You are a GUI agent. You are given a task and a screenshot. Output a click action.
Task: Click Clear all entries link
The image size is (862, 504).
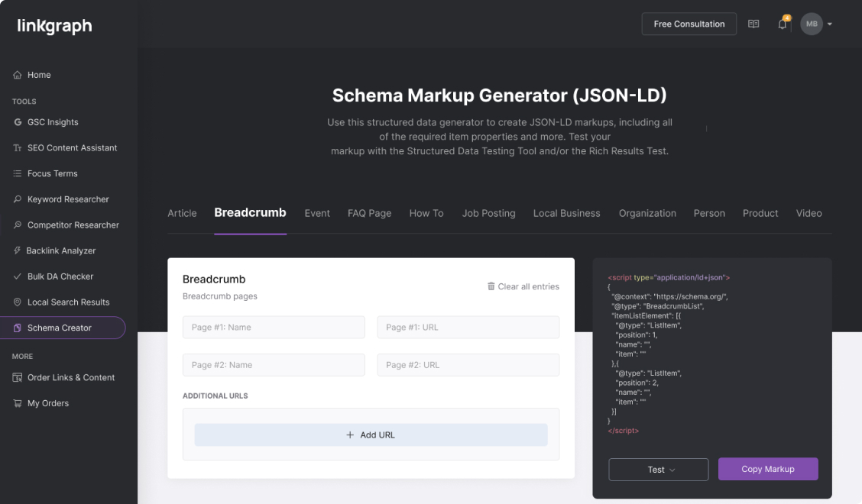click(523, 286)
